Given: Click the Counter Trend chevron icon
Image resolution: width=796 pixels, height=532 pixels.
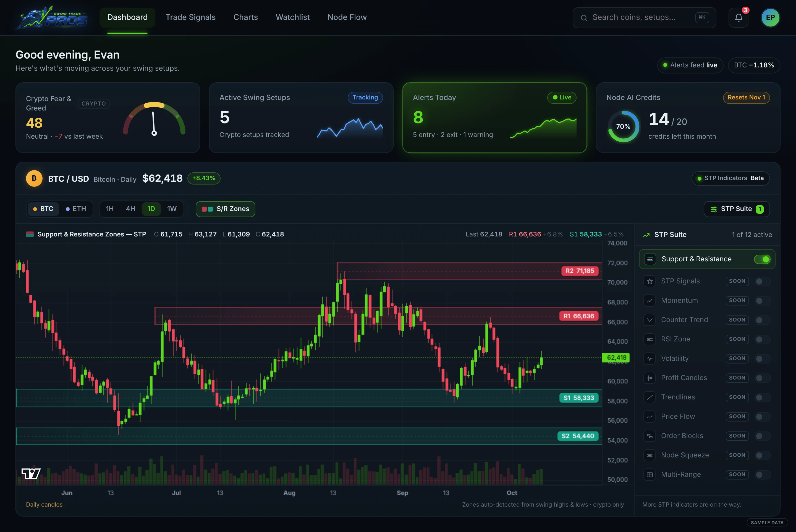Looking at the screenshot, I should 650,320.
